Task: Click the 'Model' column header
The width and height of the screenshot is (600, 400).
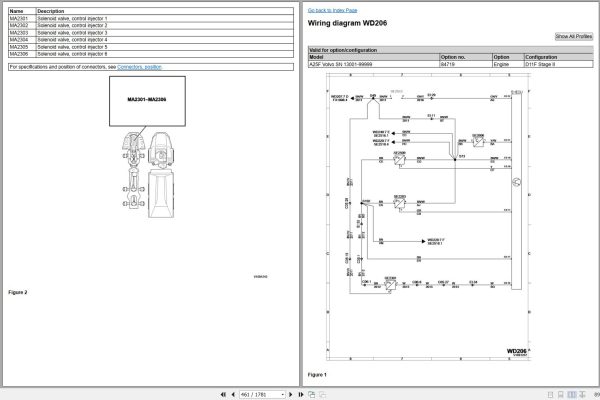Action: (374, 57)
